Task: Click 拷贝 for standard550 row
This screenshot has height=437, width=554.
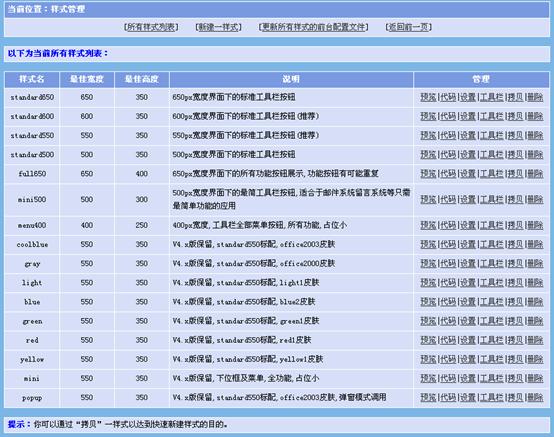Action: tap(515, 135)
